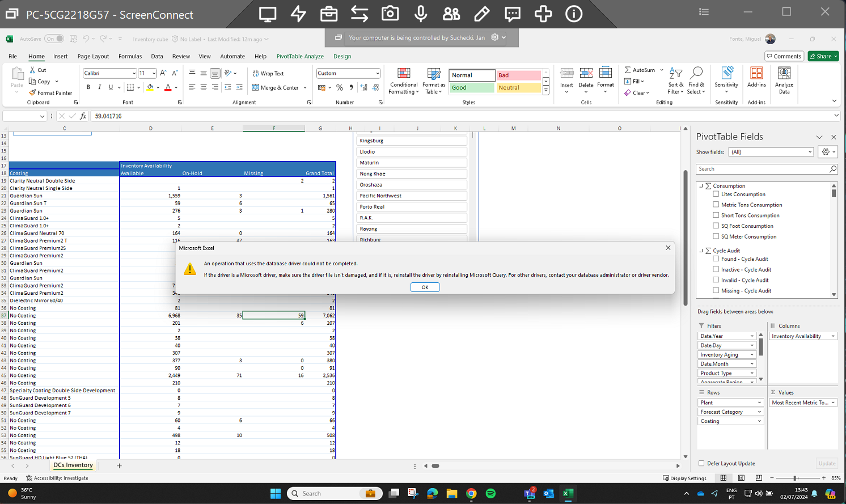Click the Cut scissors icon
846x504 pixels.
(32, 70)
